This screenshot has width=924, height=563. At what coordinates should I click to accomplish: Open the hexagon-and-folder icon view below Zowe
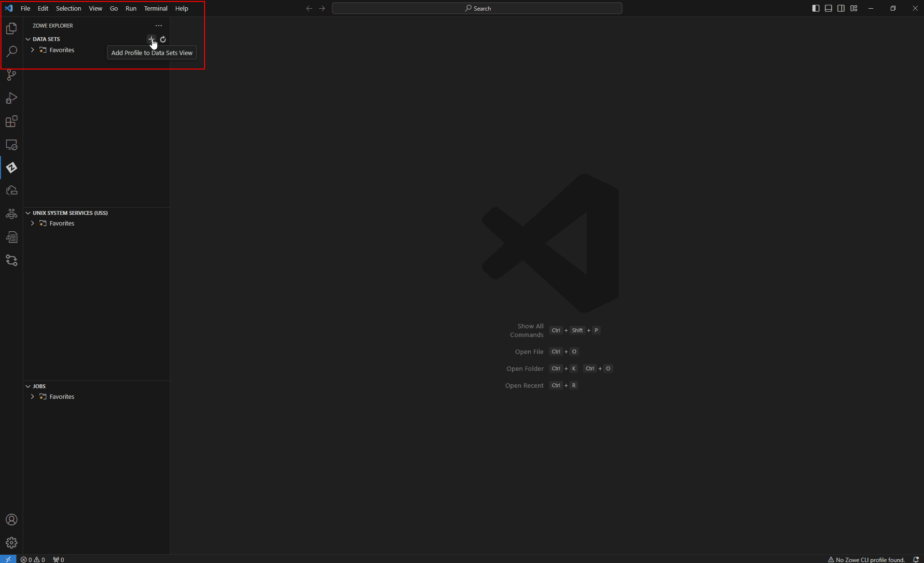point(12,191)
